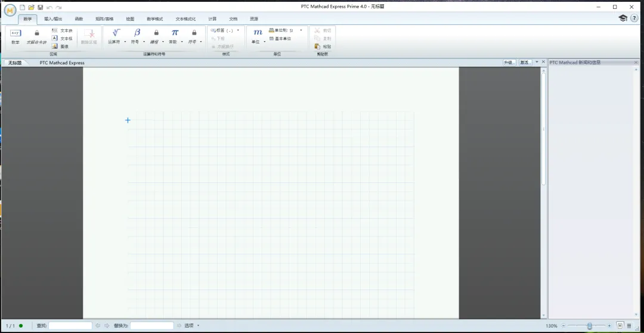Insert a math region with the x+y icon
The image size is (644, 333).
[15, 33]
